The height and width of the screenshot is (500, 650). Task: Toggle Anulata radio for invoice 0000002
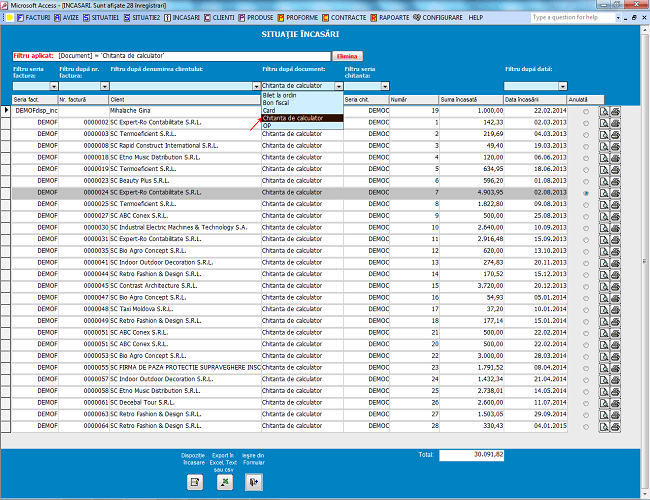point(586,123)
